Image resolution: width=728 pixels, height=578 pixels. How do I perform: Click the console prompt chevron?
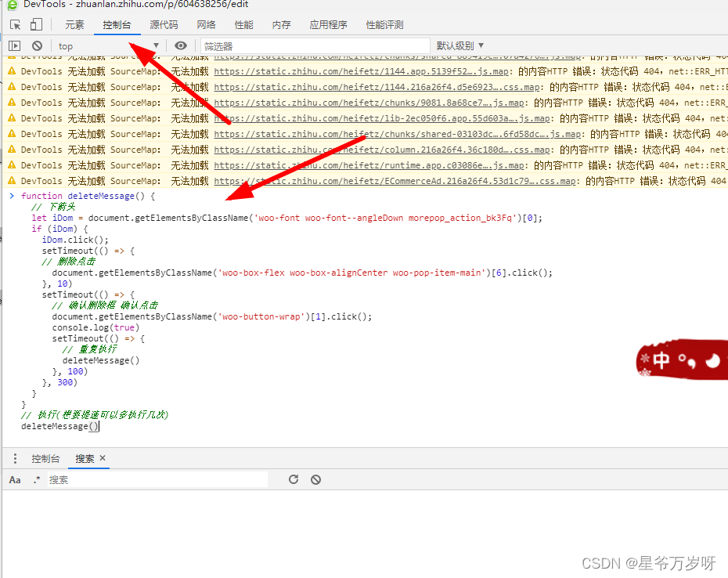point(12,196)
